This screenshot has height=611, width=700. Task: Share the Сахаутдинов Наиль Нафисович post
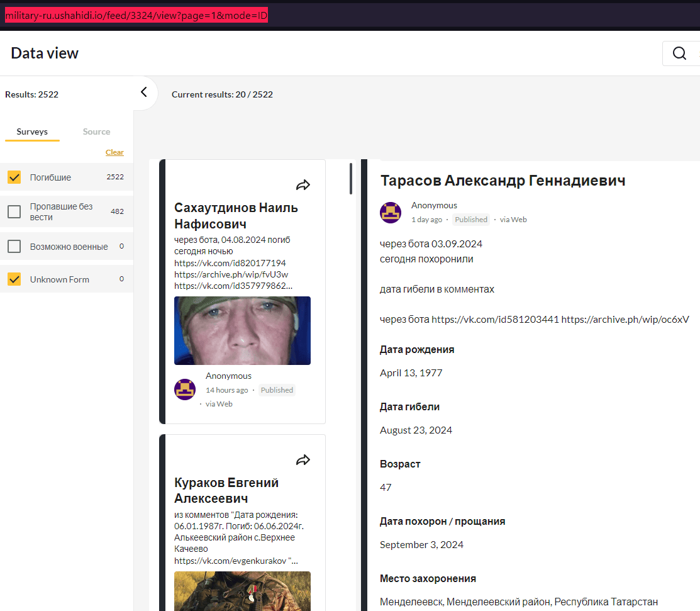pos(303,185)
